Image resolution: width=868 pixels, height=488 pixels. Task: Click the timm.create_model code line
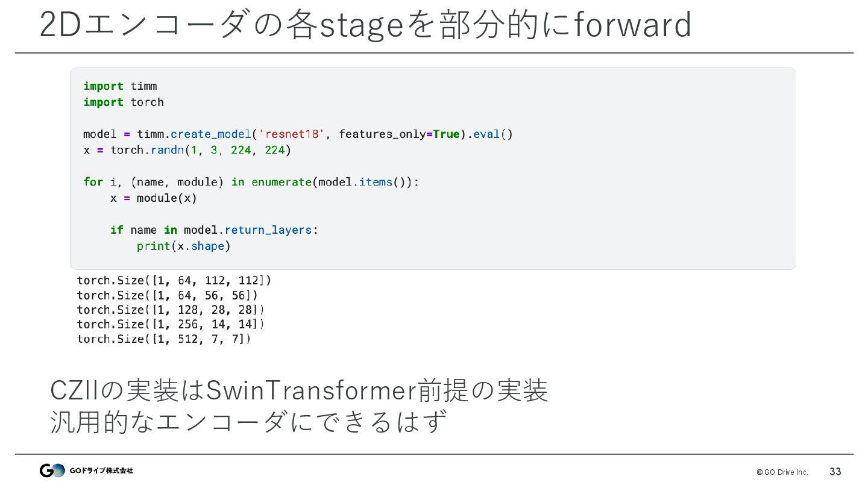(x=298, y=134)
